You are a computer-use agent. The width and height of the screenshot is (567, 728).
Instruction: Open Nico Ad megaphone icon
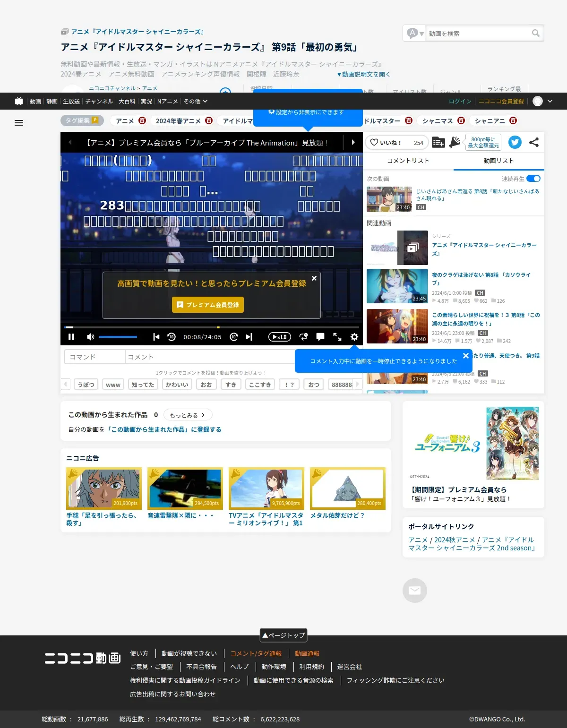coord(455,142)
